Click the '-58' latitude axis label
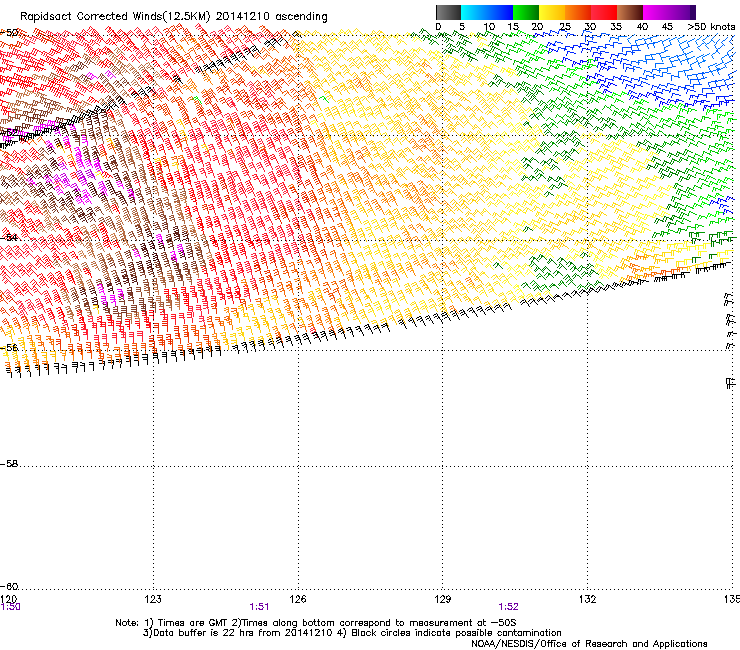 pyautogui.click(x=9, y=464)
